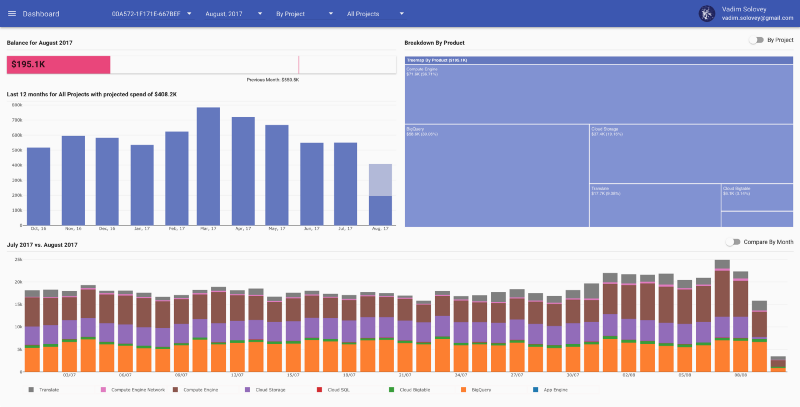Click the Cloud Bigtable legend icon
Image resolution: width=800 pixels, height=407 pixels.
click(393, 388)
